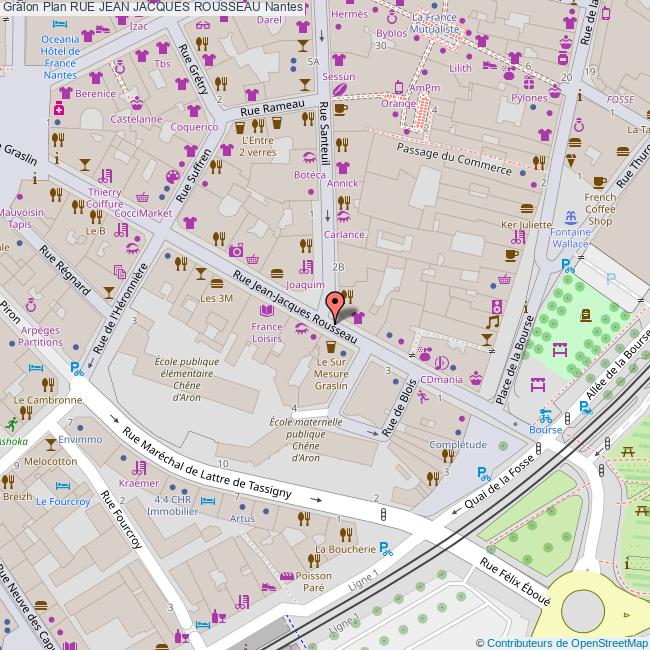Click the camera shop icon on Rue Jean-Jacques Rousseau
This screenshot has width=650, height=650.
(x=236, y=250)
